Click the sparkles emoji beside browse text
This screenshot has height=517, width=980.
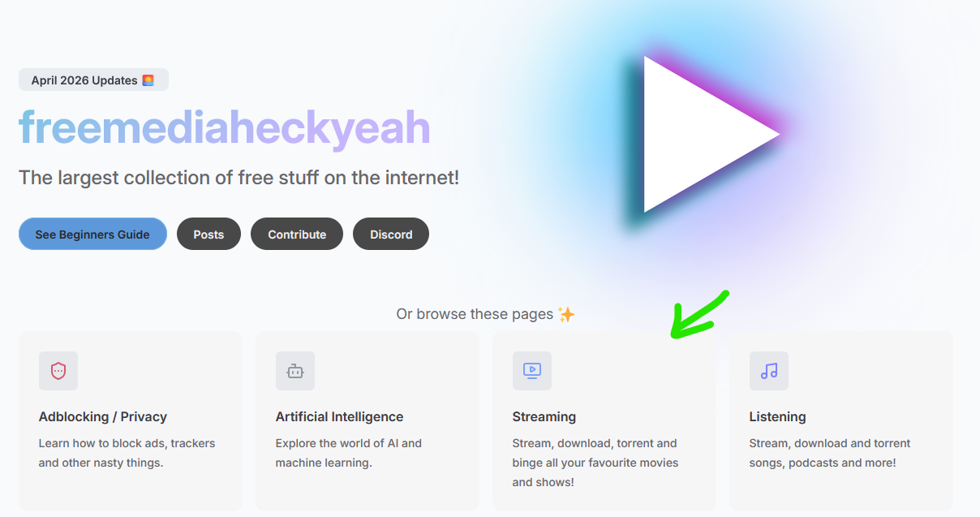coord(566,314)
